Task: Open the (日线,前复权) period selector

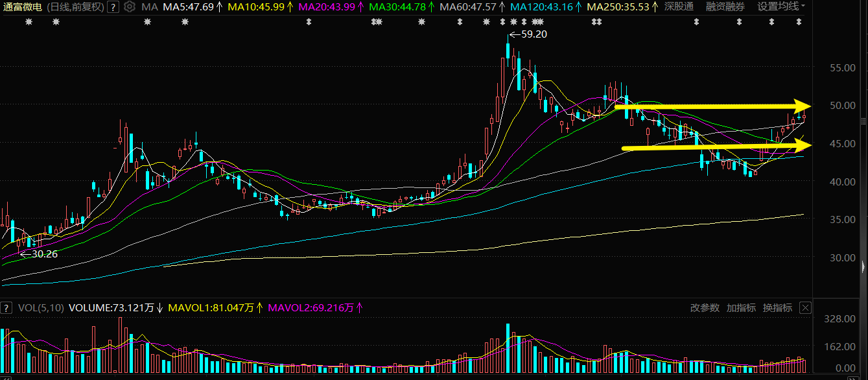Action: pos(75,7)
